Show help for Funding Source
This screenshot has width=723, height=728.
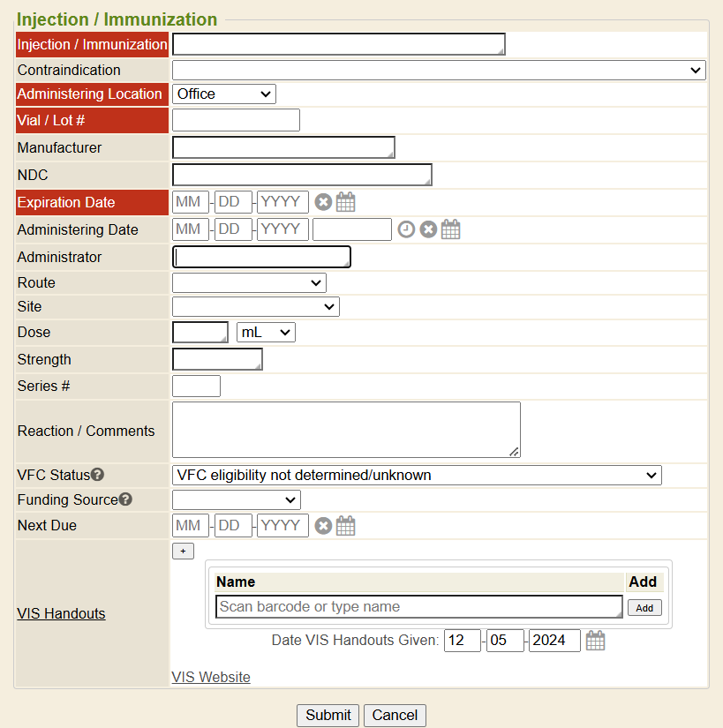(126, 499)
